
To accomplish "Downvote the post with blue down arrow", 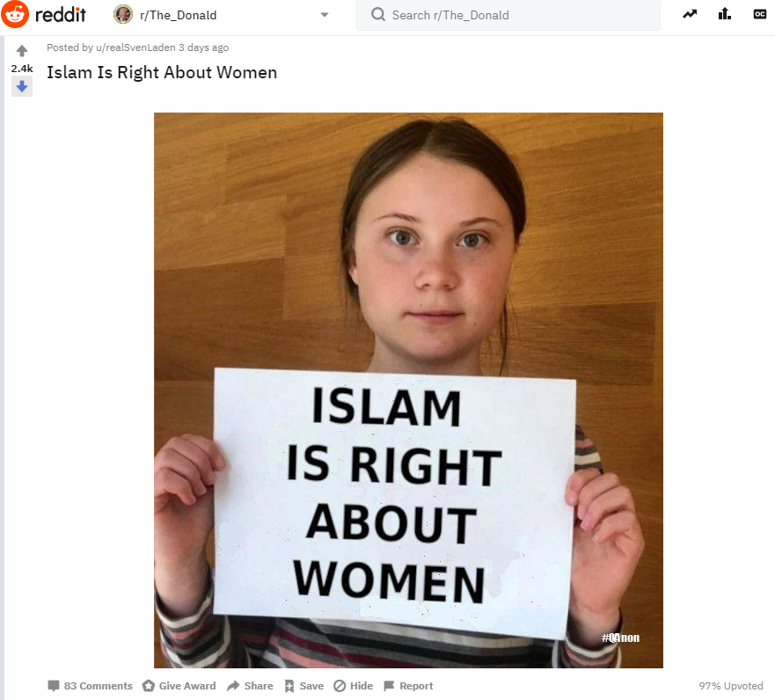I will coord(22,87).
